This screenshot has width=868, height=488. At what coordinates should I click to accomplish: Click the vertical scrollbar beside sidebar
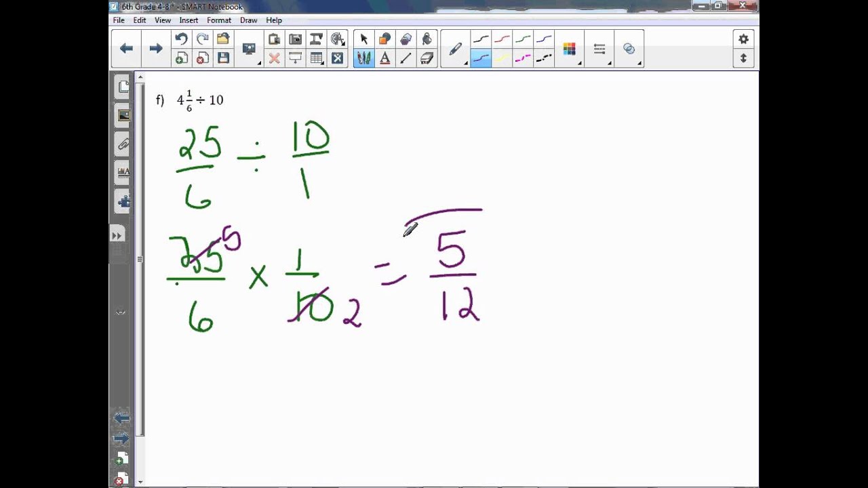[x=140, y=259]
